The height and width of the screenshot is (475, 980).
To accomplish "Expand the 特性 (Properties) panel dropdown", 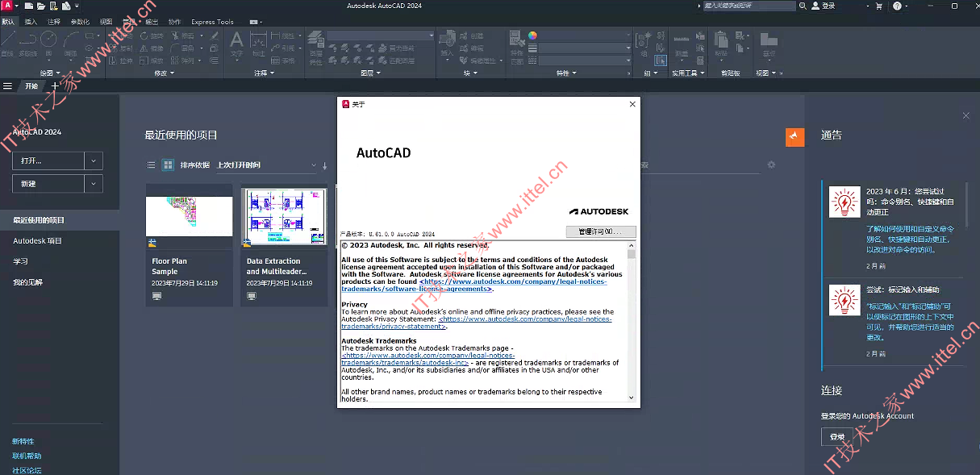I will pos(567,73).
